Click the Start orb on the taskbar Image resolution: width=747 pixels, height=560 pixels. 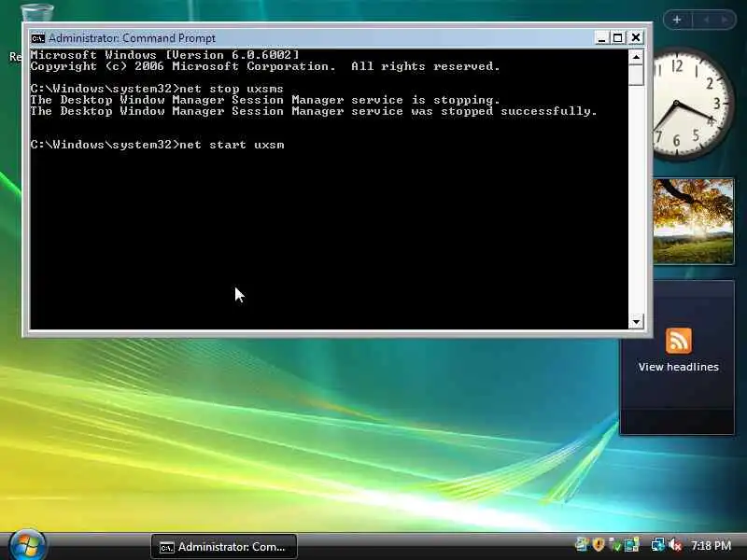pyautogui.click(x=27, y=545)
